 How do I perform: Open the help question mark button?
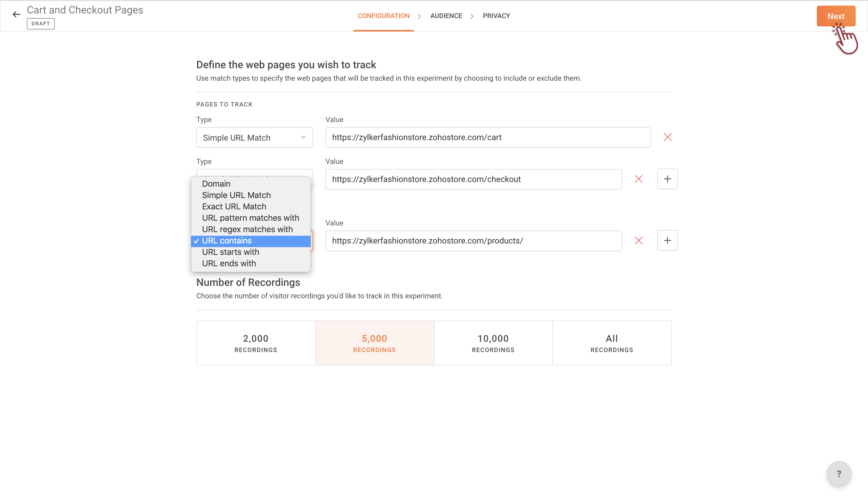[838, 473]
